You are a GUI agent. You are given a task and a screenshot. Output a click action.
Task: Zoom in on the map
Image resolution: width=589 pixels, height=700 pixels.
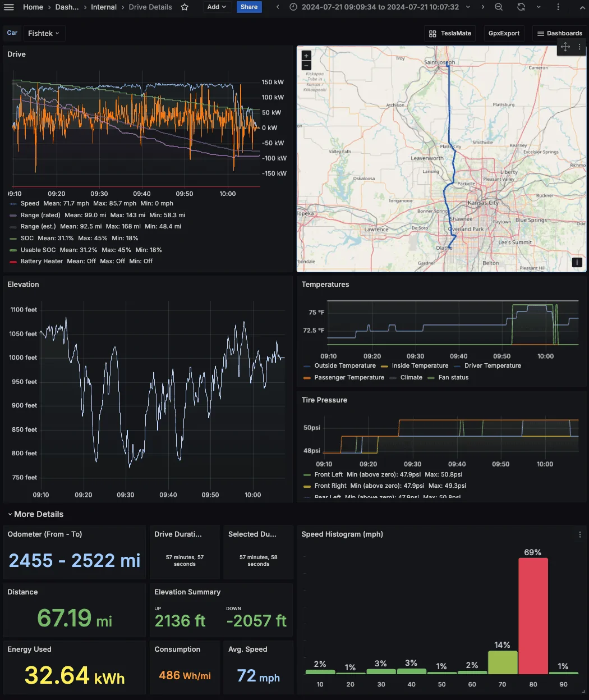click(x=306, y=56)
